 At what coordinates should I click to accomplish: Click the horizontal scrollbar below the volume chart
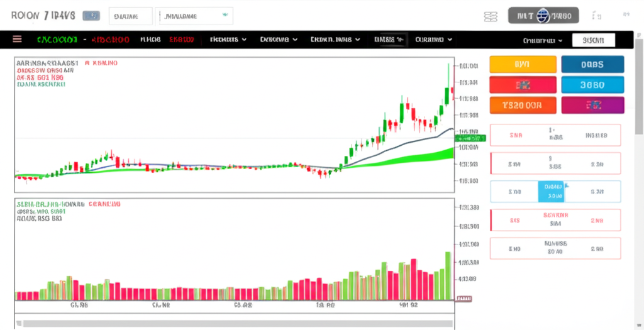(x=233, y=324)
